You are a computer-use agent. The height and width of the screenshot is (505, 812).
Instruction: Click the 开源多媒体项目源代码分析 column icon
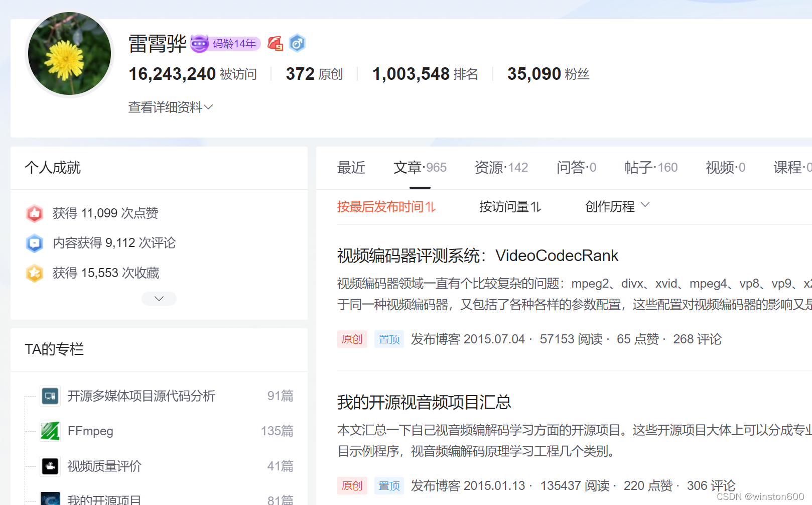50,396
